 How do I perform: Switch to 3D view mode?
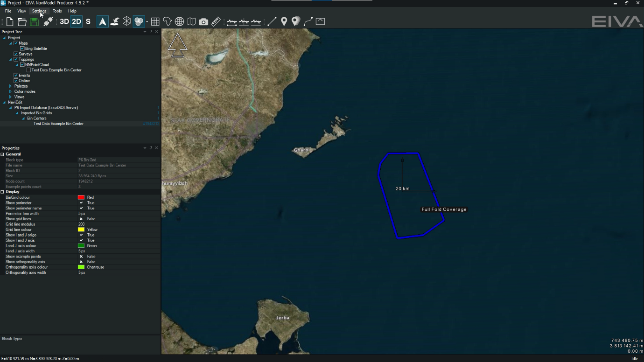pyautogui.click(x=64, y=21)
